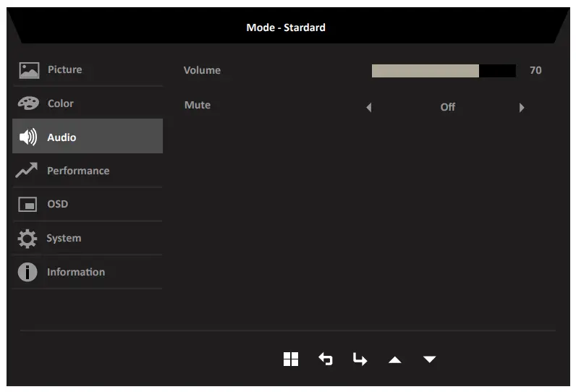Click the Mute Off value

[447, 107]
